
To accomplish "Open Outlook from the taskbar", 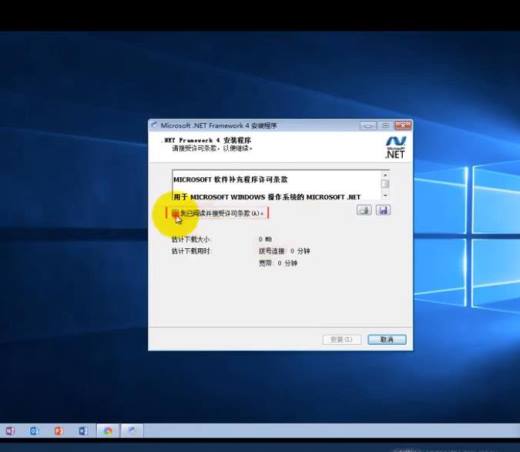I will click(34, 431).
